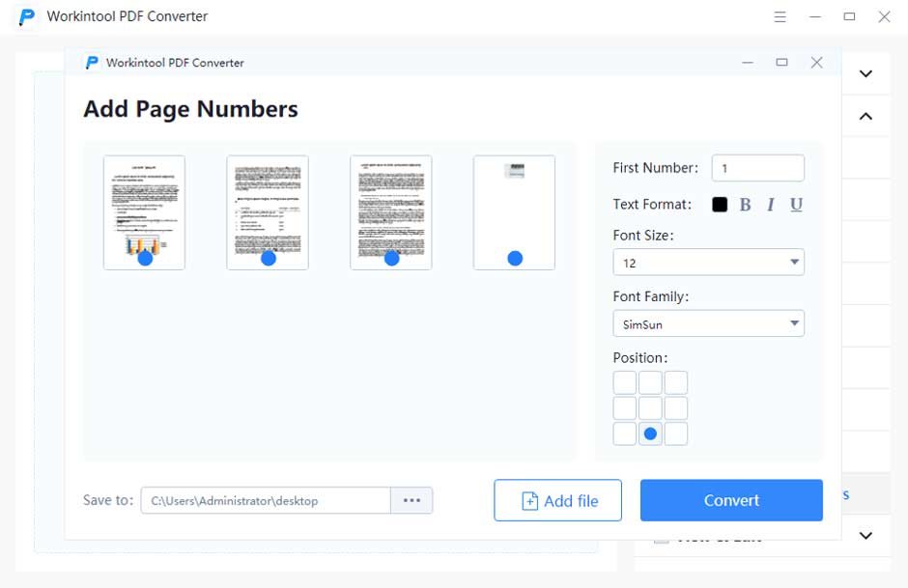
Task: Select center page number position
Action: [650, 408]
